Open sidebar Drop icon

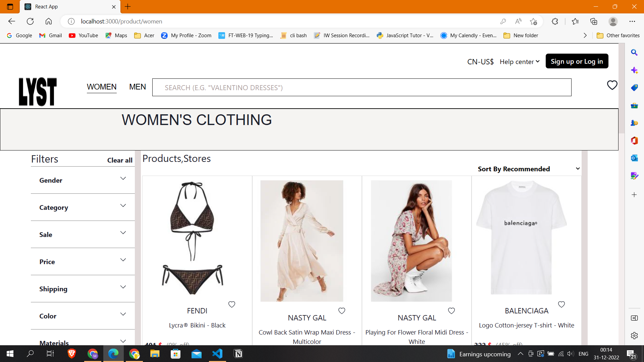(634, 176)
